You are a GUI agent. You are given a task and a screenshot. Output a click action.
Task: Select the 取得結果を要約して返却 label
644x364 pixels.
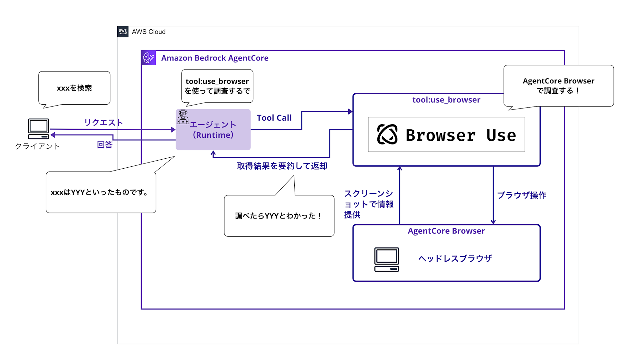(282, 166)
